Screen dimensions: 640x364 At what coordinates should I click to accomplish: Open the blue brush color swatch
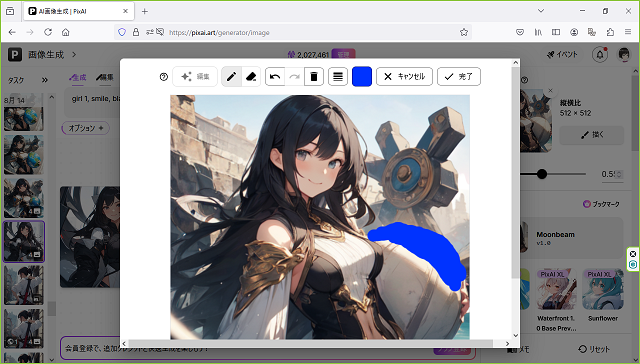pos(362,77)
